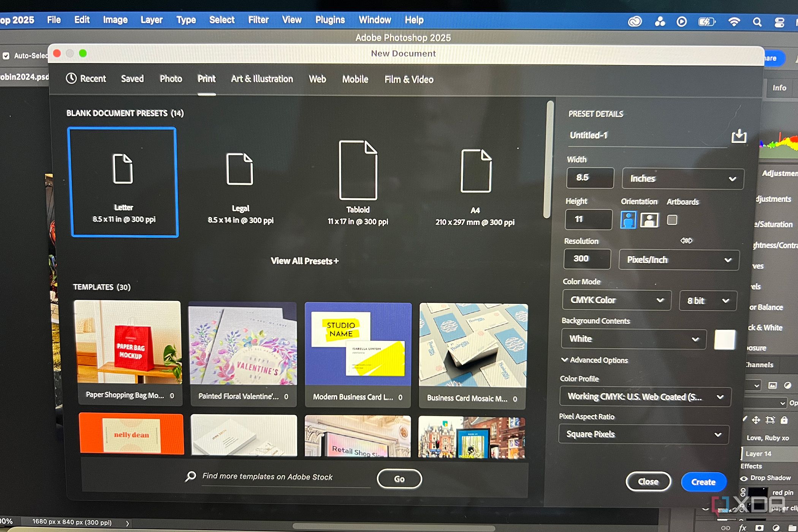
Task: Switch to the Photo tab
Action: click(x=171, y=79)
